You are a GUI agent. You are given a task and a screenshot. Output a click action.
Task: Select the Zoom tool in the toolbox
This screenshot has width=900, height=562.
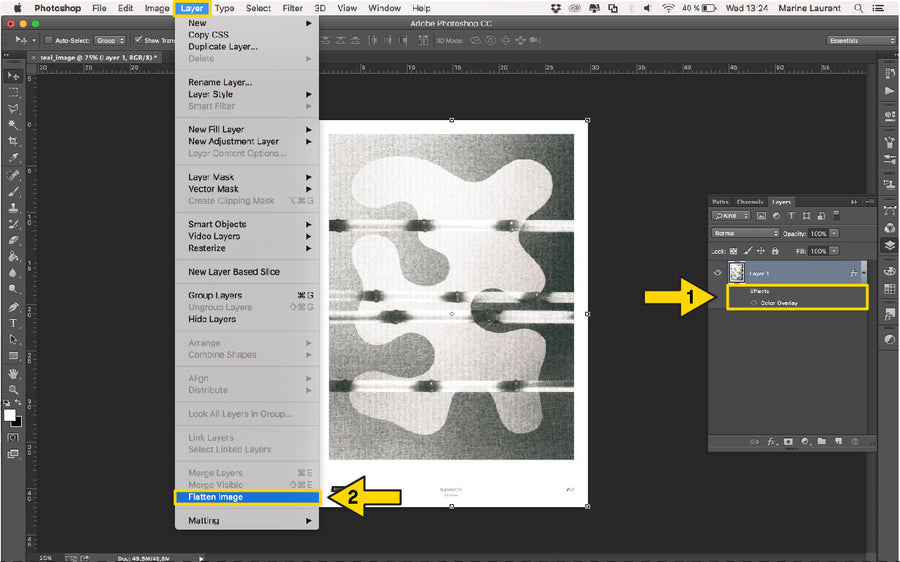13,389
